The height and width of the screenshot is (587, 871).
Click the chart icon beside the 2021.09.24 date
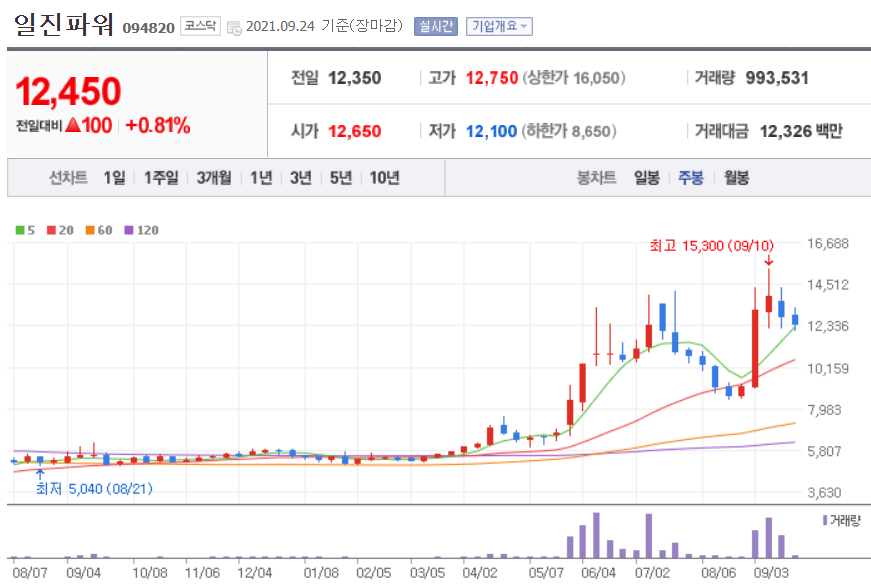(236, 27)
